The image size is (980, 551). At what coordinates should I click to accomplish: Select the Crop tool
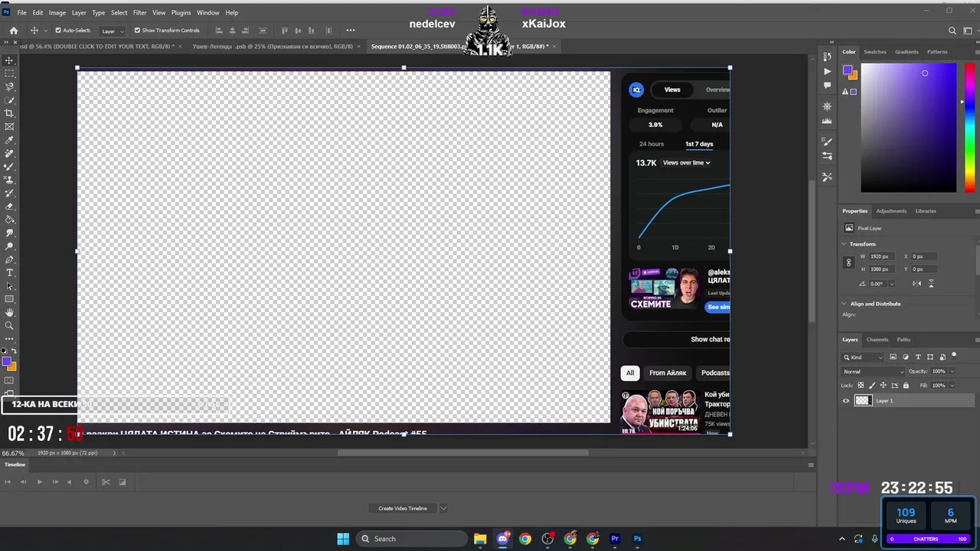(x=9, y=113)
